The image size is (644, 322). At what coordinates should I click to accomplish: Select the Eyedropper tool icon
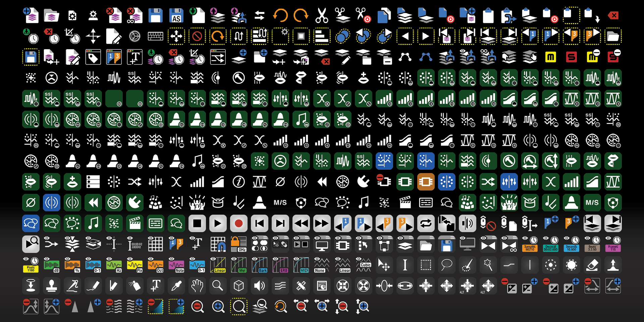pyautogui.click(x=176, y=286)
